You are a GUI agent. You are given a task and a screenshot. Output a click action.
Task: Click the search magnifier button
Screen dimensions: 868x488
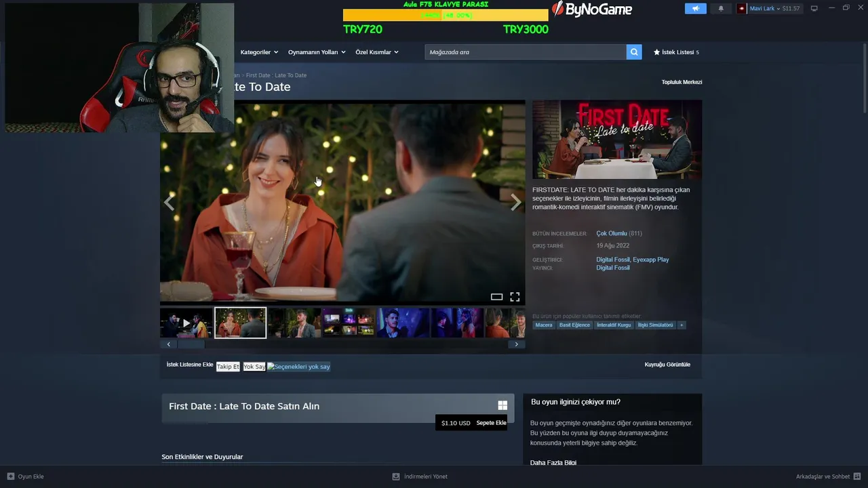point(634,52)
